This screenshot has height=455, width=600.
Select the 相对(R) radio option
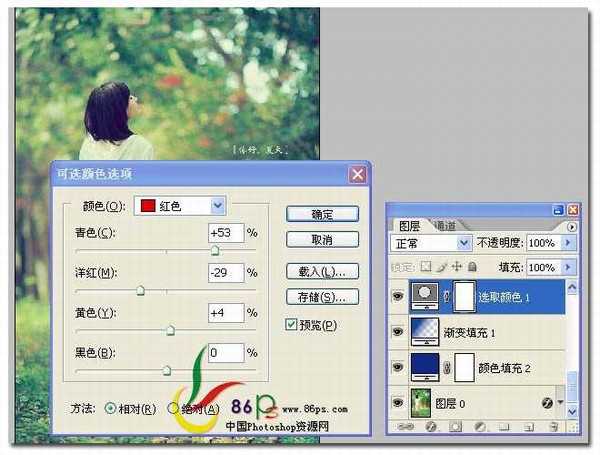coord(111,408)
